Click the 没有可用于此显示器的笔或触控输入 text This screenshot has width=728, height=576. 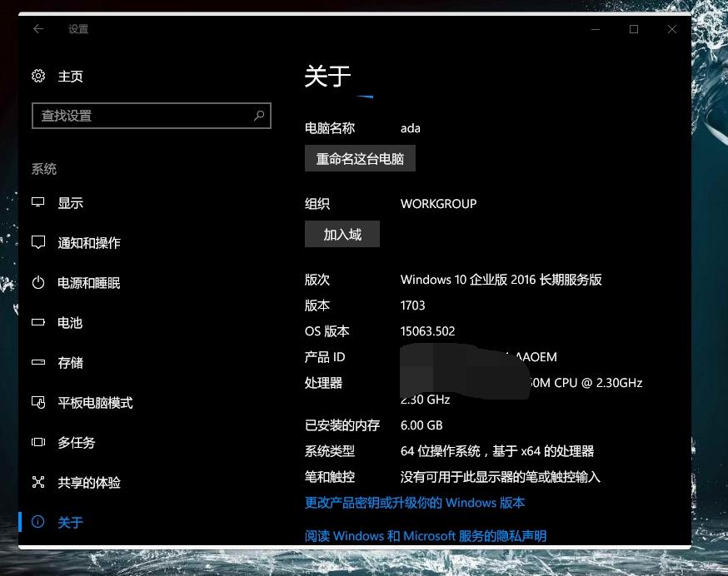pyautogui.click(x=501, y=477)
